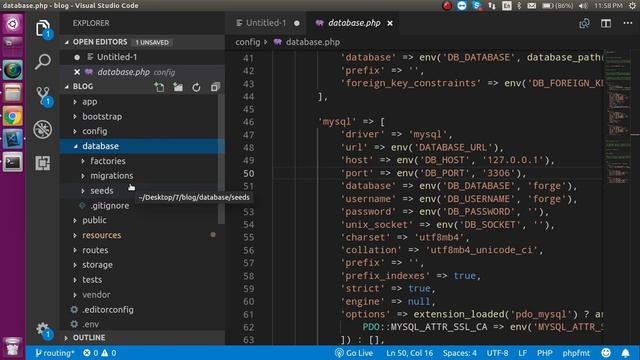Expand the public folder
This screenshot has width=640, height=360.
[x=142, y=220]
